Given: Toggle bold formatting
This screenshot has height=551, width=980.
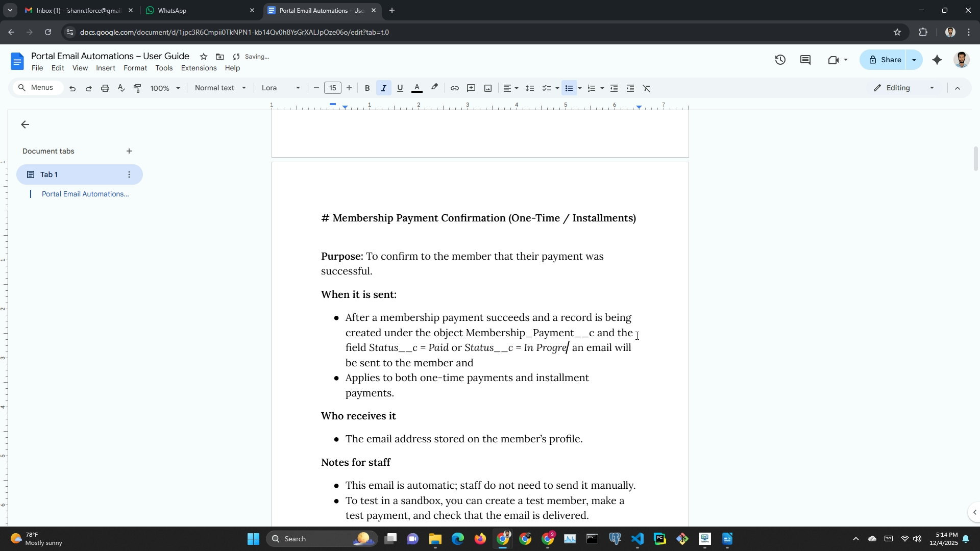Looking at the screenshot, I should tap(367, 88).
